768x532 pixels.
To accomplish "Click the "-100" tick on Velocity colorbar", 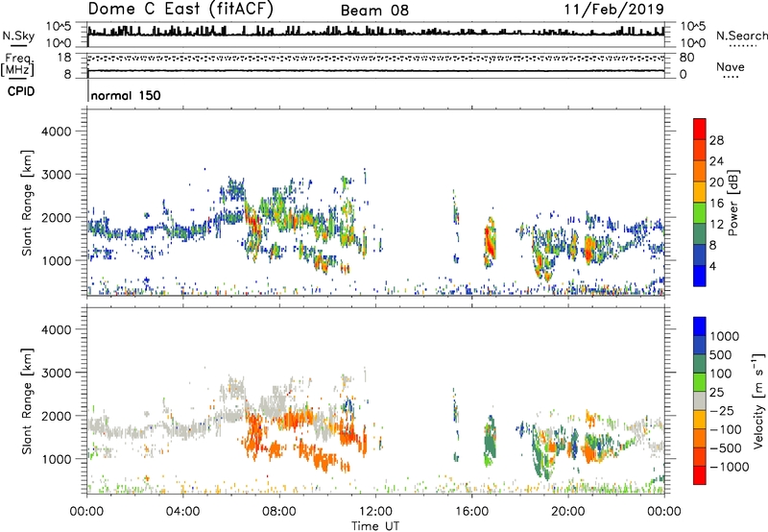I will tap(726, 429).
